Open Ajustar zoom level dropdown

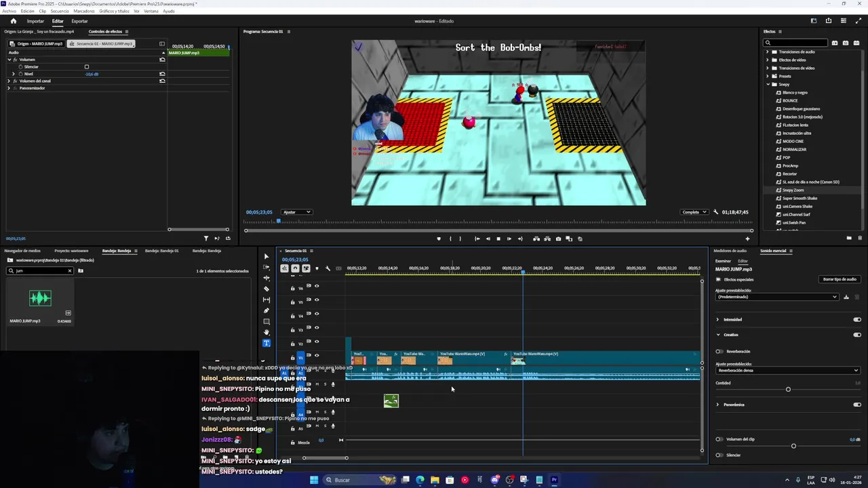tap(296, 212)
